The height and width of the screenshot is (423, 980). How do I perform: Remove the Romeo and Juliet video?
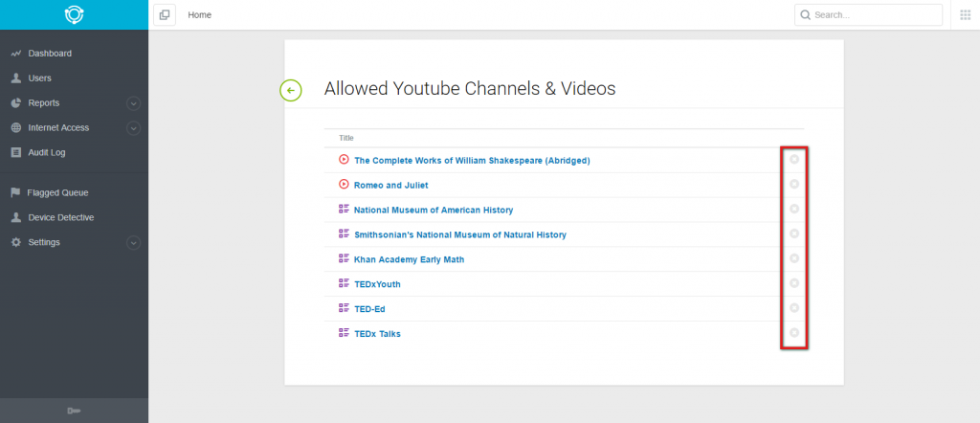click(794, 184)
